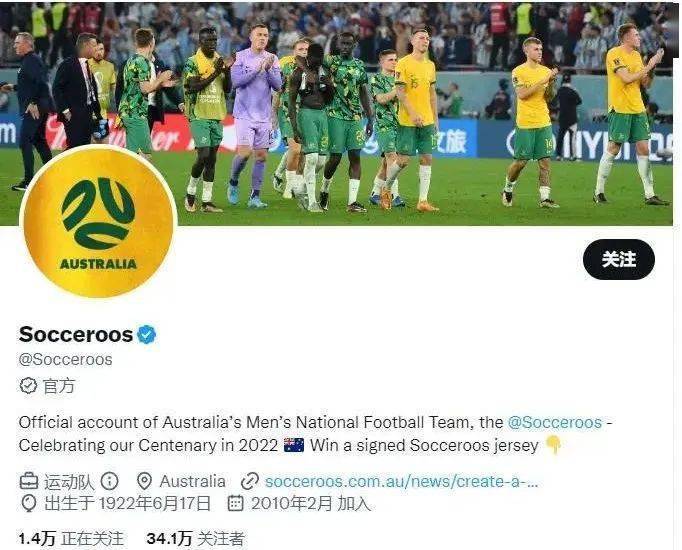The height and width of the screenshot is (550, 682).
Task: Open the @Socceroos mention link in bio
Action: coord(555,422)
